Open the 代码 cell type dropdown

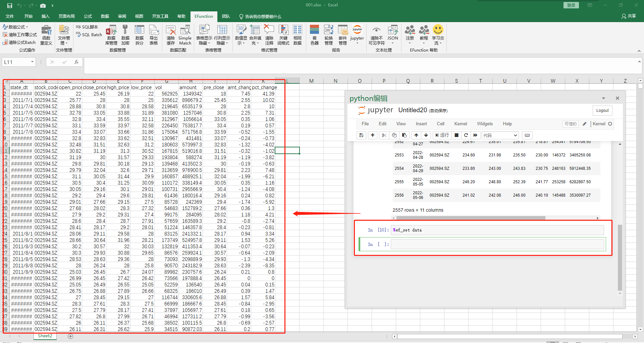[x=500, y=135]
